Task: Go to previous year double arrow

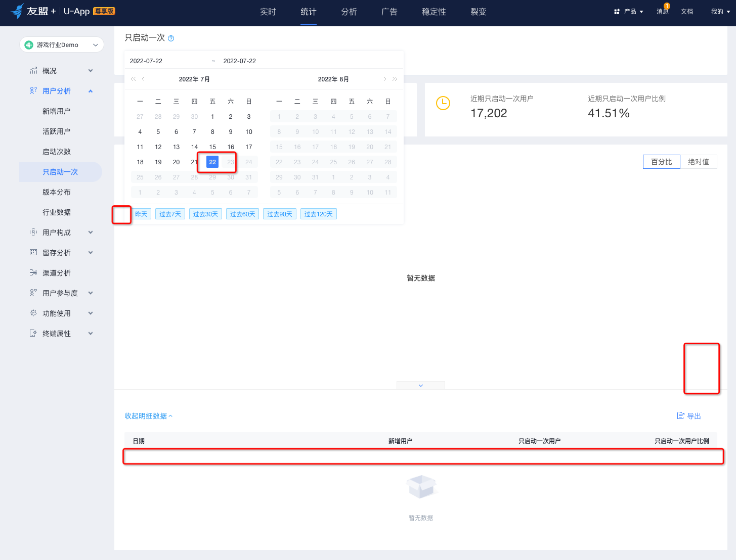Action: (x=133, y=79)
